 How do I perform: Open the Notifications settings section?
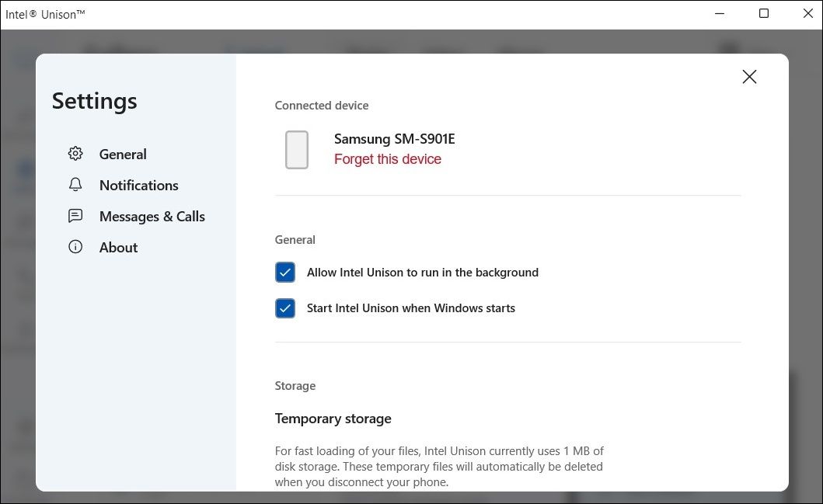coord(139,185)
